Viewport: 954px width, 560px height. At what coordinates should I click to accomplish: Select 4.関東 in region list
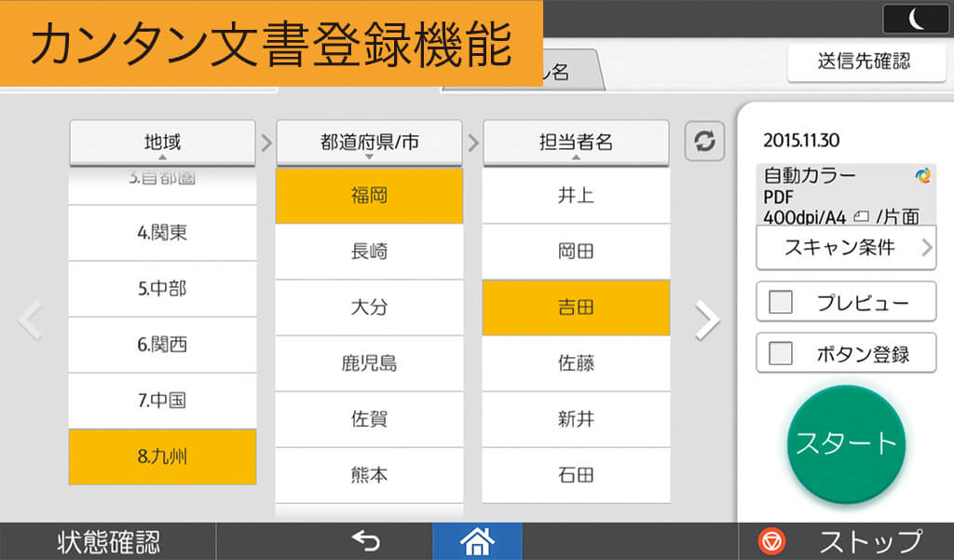pyautogui.click(x=162, y=233)
